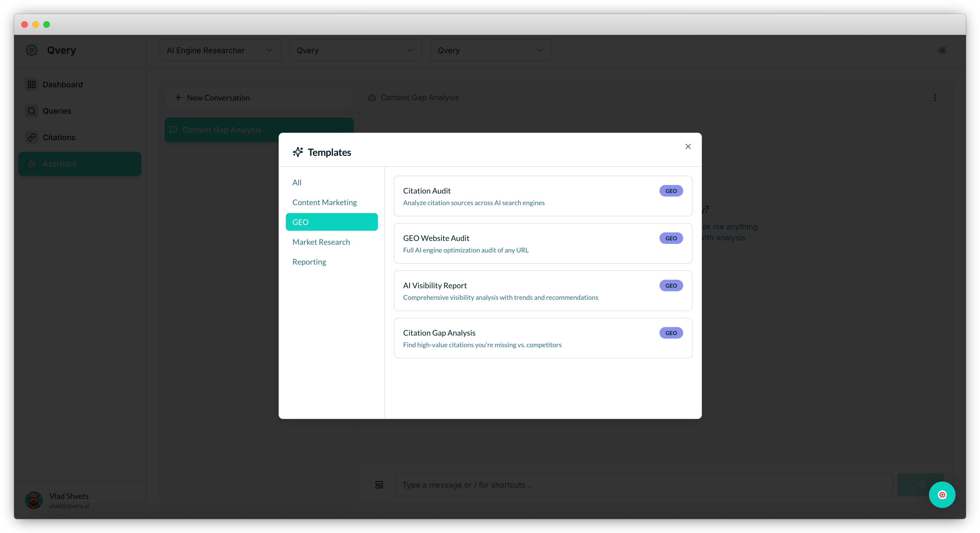The image size is (980, 533).
Task: Click the Qvery logo icon
Action: tap(32, 50)
